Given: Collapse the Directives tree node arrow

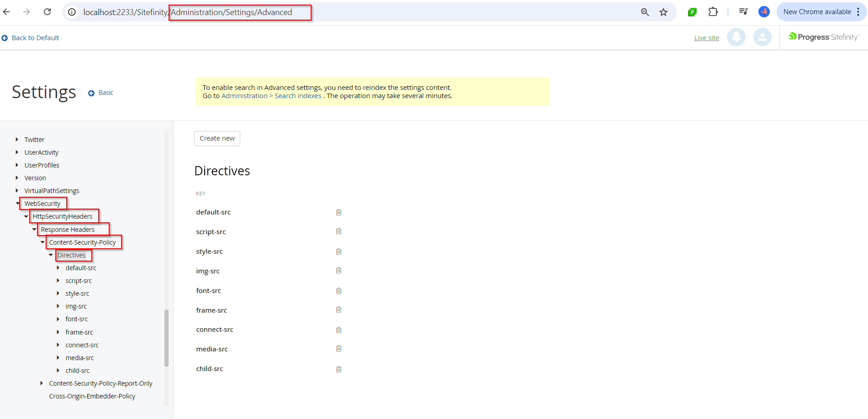Looking at the screenshot, I should (51, 255).
